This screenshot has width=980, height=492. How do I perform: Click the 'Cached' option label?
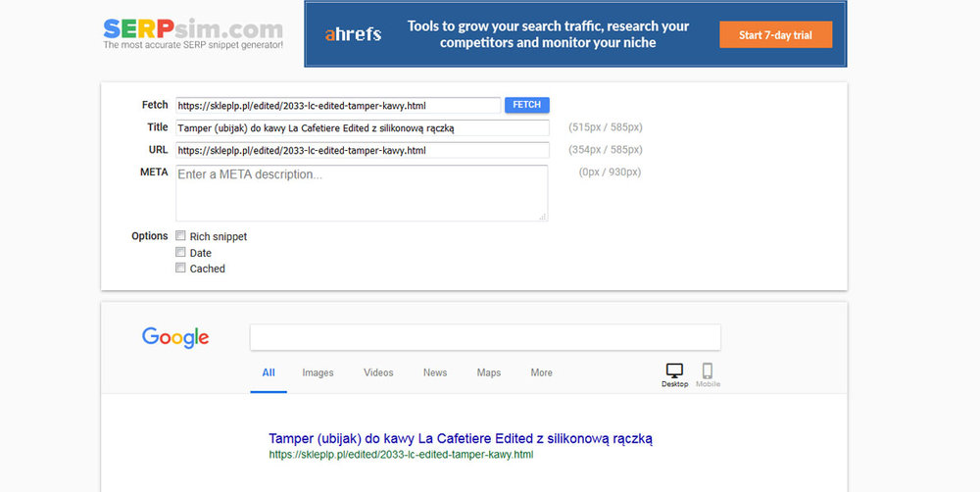click(x=208, y=269)
